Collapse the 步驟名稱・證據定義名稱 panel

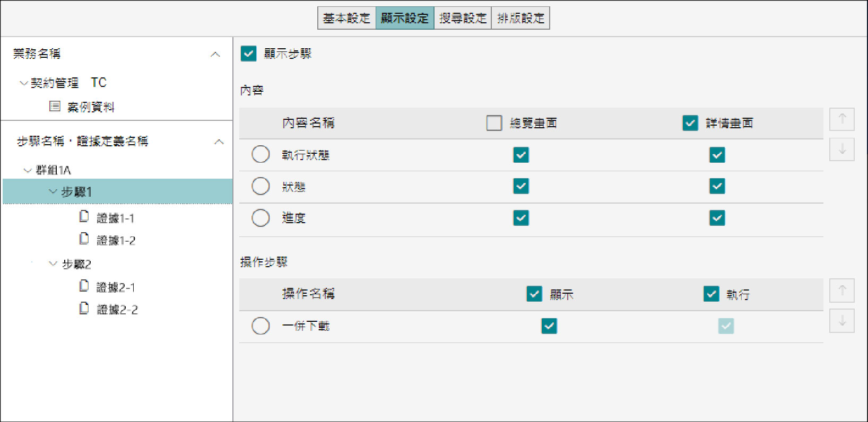219,142
